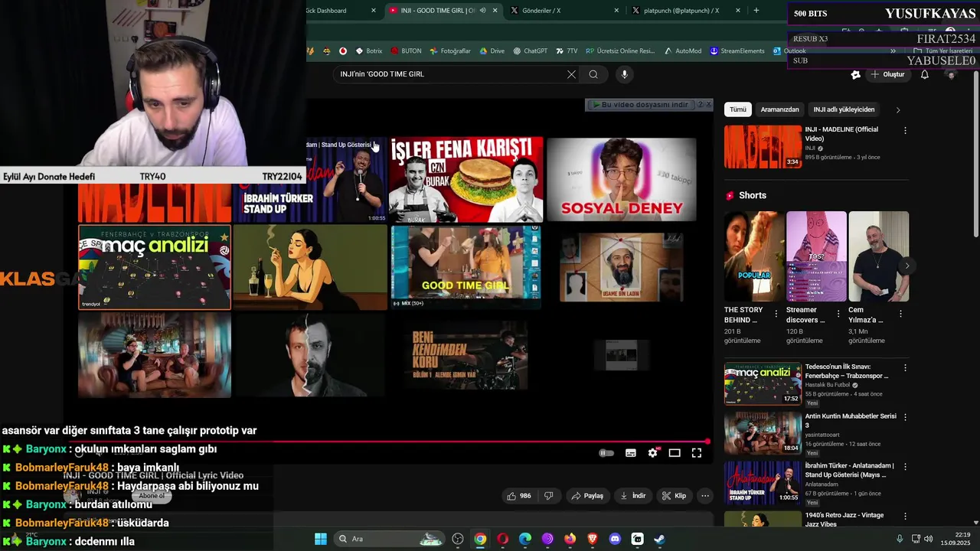Click the YouTube search magnifier button
The image size is (980, 551).
click(x=593, y=74)
